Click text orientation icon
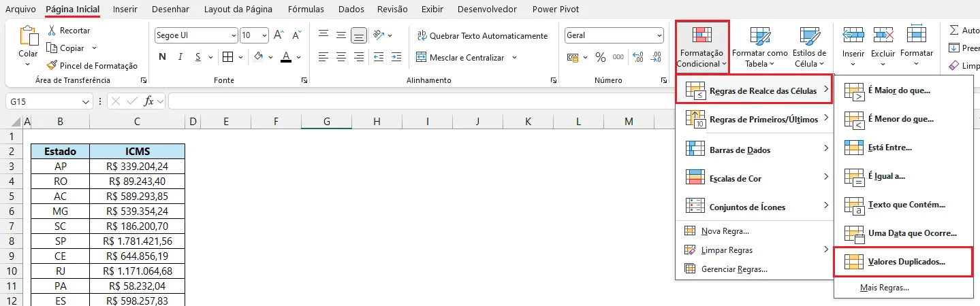980x306 pixels. 379,35
